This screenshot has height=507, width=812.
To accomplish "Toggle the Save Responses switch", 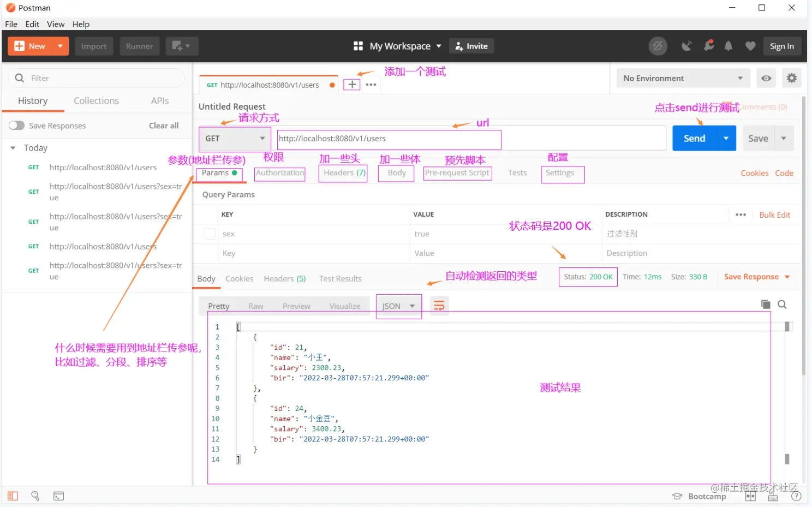I will 17,126.
